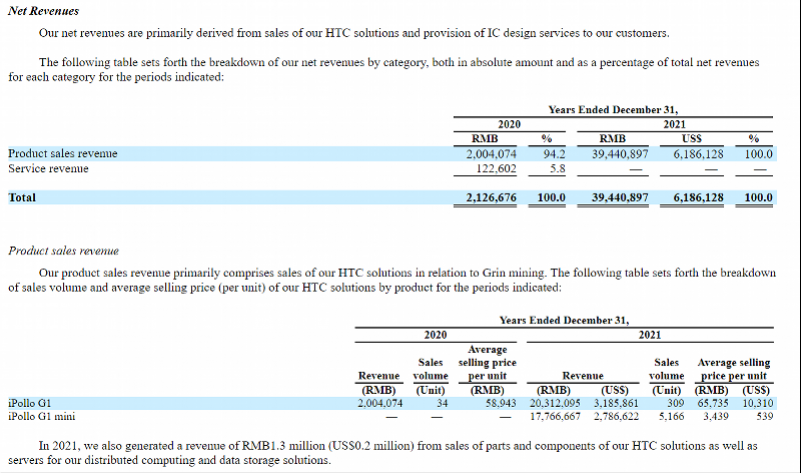Click the average price 3,439
This screenshot has height=473, width=801.
pos(716,416)
